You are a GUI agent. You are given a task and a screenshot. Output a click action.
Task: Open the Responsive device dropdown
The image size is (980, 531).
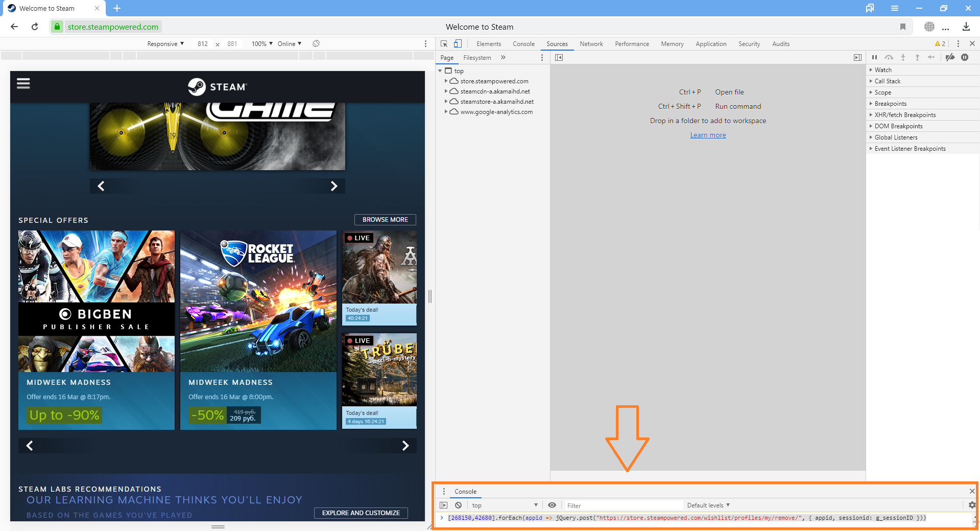[165, 44]
